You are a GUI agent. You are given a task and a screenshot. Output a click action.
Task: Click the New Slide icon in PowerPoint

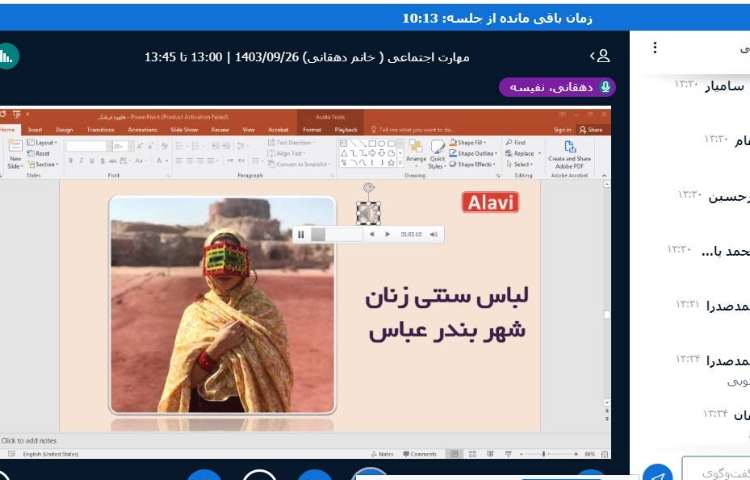[15, 146]
